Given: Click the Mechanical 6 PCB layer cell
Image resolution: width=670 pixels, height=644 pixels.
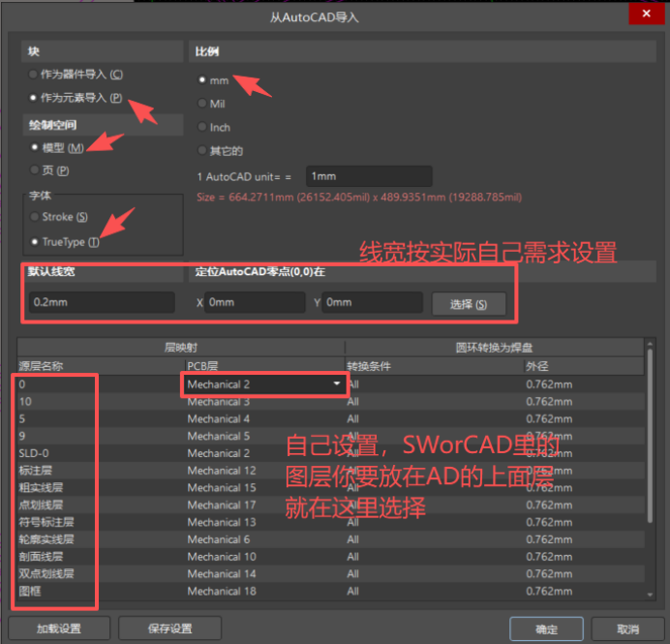Looking at the screenshot, I should click(x=219, y=539).
